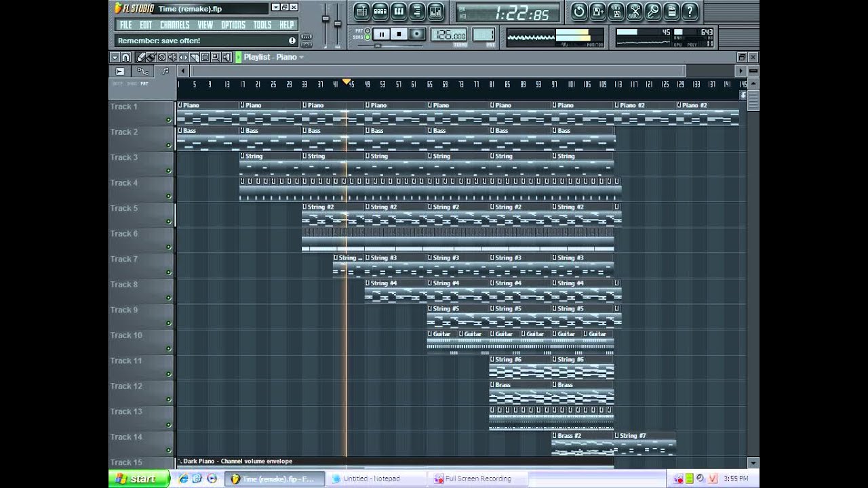Click the Export Wave floppy icon
868x488 pixels.
tap(616, 11)
